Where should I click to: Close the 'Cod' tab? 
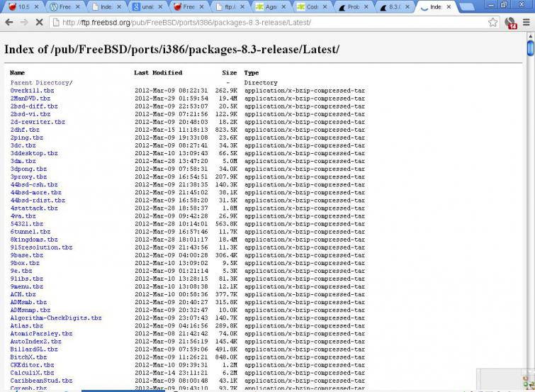(x=325, y=6)
